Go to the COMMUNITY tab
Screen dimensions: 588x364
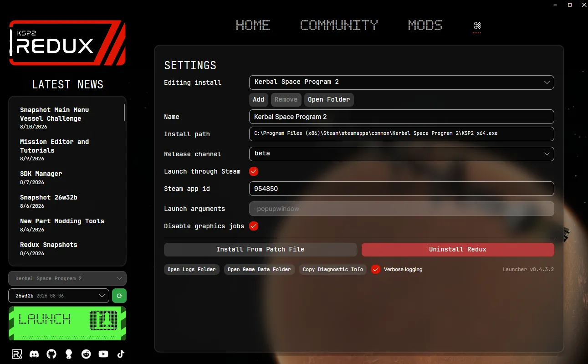(x=339, y=25)
